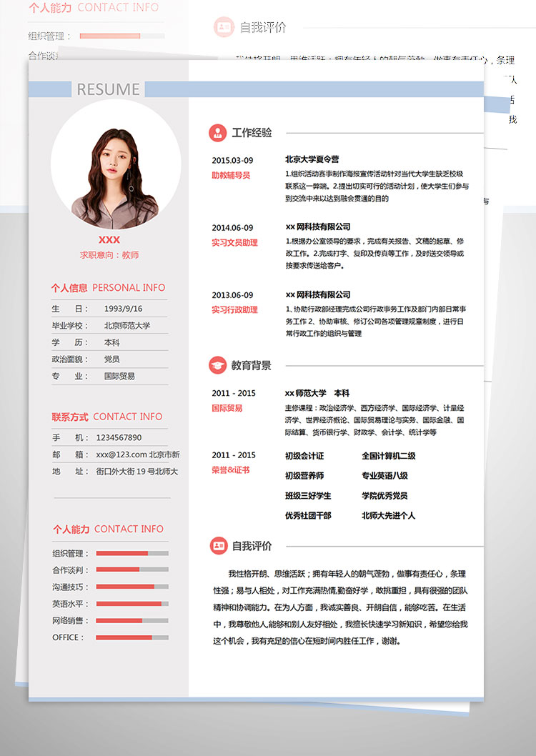The height and width of the screenshot is (756, 536).
Task: Click the 个人信息 PERSONAL INFO heading
Action: (x=108, y=287)
